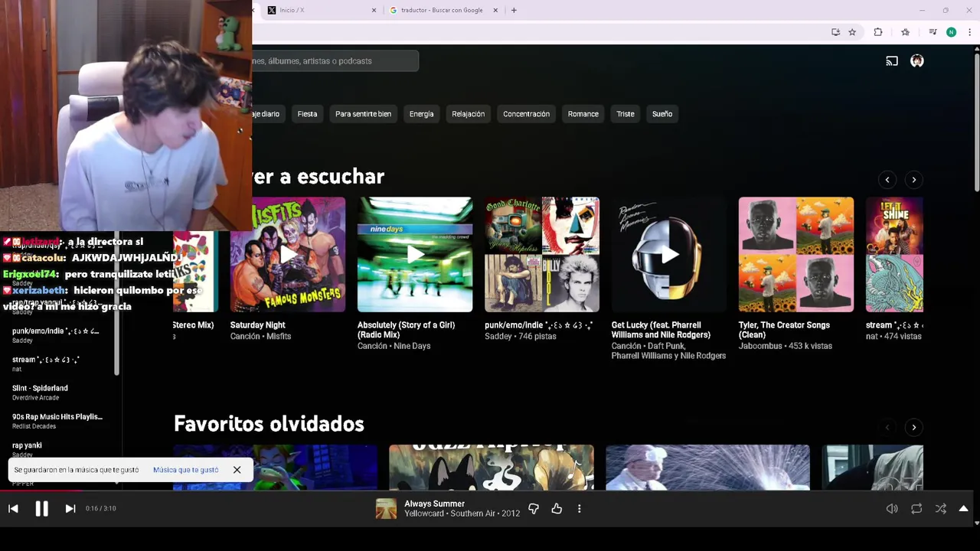Expand the player page arrow
The image size is (980, 551).
point(963,509)
